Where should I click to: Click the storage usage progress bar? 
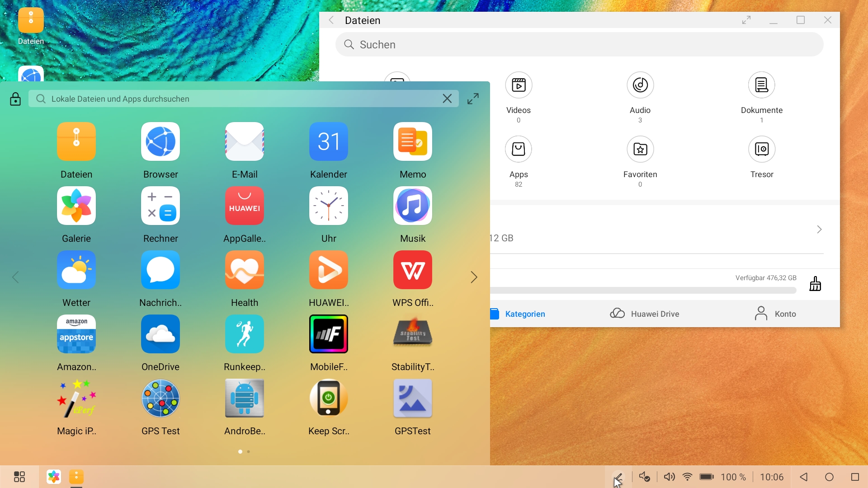click(642, 290)
